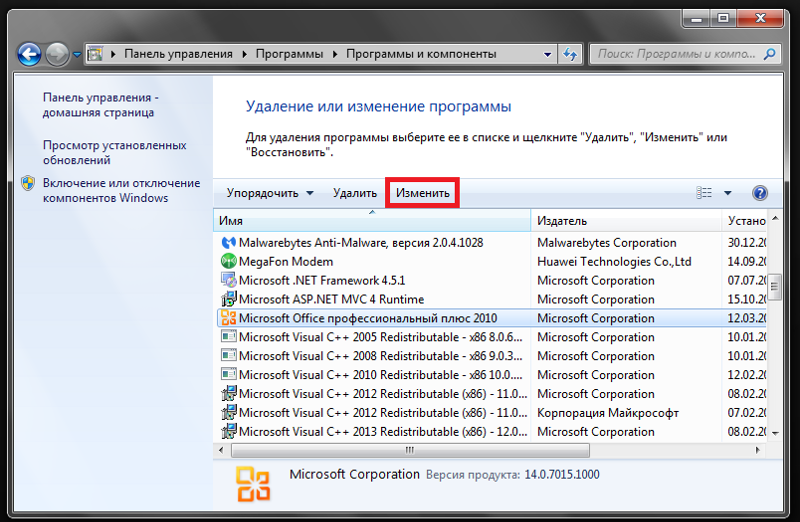Go back with the blue Back arrow
This screenshot has width=800, height=522.
29,54
